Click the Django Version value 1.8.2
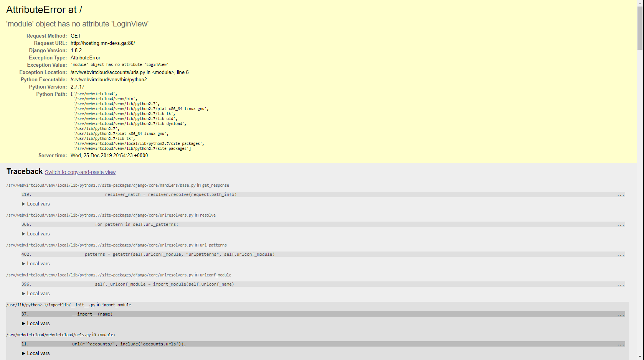This screenshot has height=360, width=644. click(x=76, y=51)
